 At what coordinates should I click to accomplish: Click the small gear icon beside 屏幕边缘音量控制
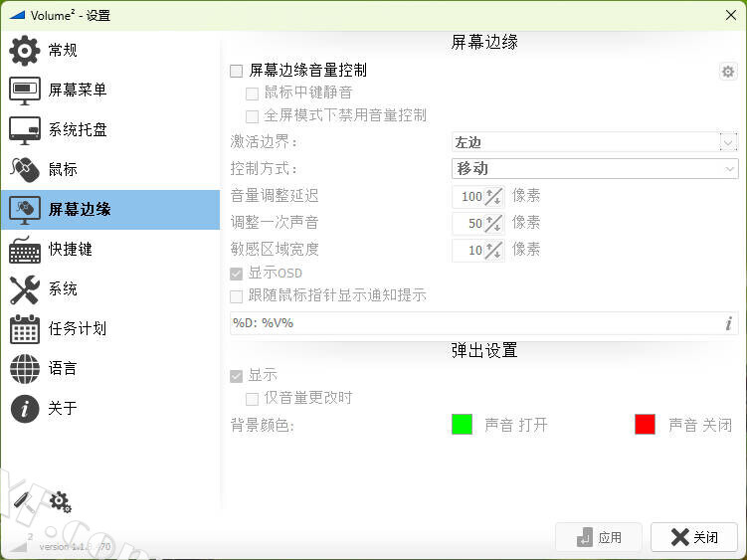point(728,72)
